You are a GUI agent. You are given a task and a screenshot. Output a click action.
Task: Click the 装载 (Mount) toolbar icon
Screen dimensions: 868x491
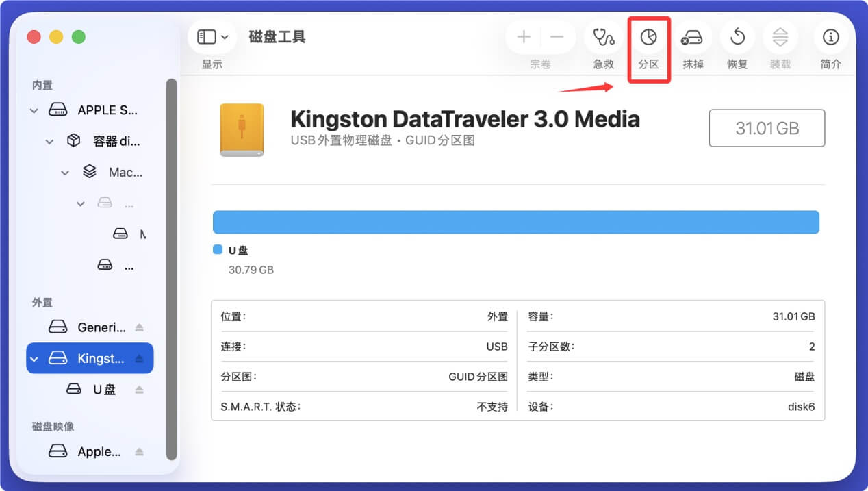coord(780,38)
